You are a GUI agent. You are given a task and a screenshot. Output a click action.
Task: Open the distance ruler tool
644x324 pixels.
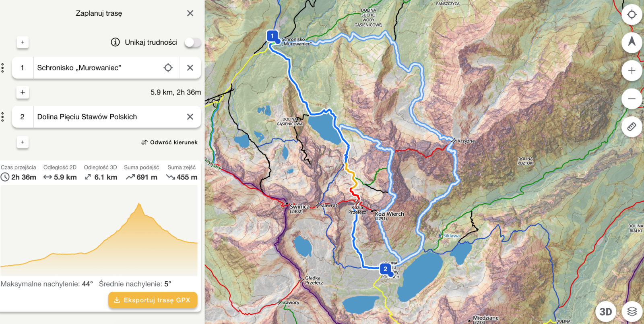632,127
